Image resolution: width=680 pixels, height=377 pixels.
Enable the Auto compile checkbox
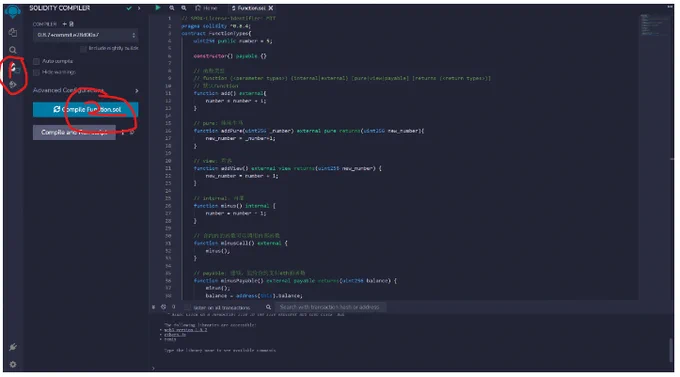click(36, 61)
